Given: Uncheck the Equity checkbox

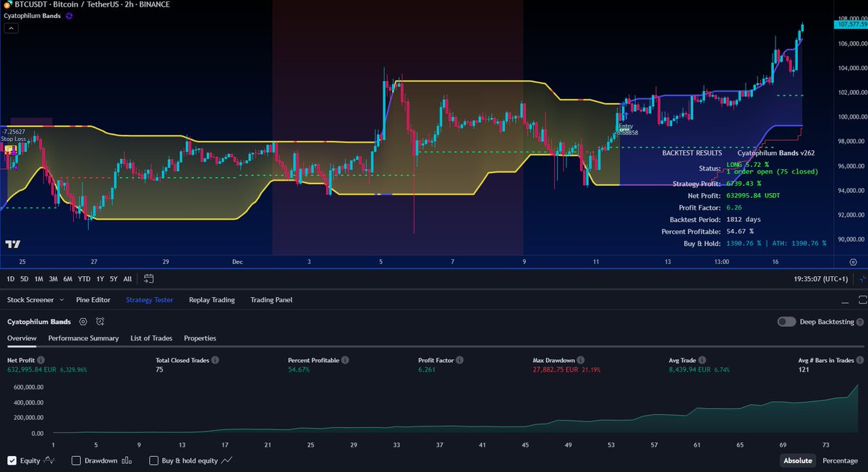Looking at the screenshot, I should tap(12, 460).
